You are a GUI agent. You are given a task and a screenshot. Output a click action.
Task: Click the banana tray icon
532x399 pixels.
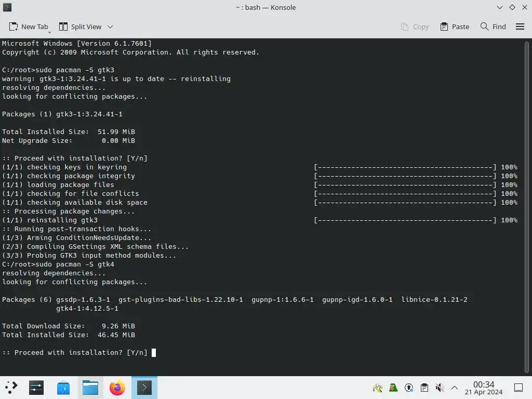coord(377,388)
